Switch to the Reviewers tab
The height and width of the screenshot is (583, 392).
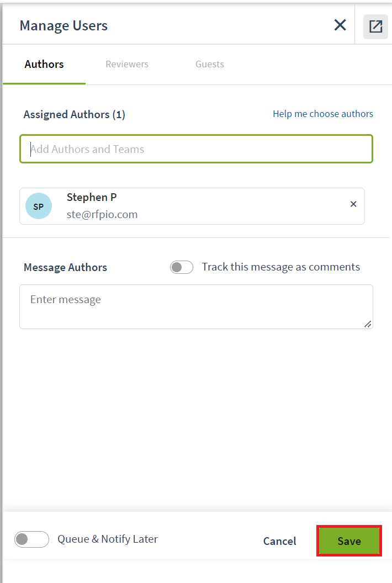pos(127,65)
